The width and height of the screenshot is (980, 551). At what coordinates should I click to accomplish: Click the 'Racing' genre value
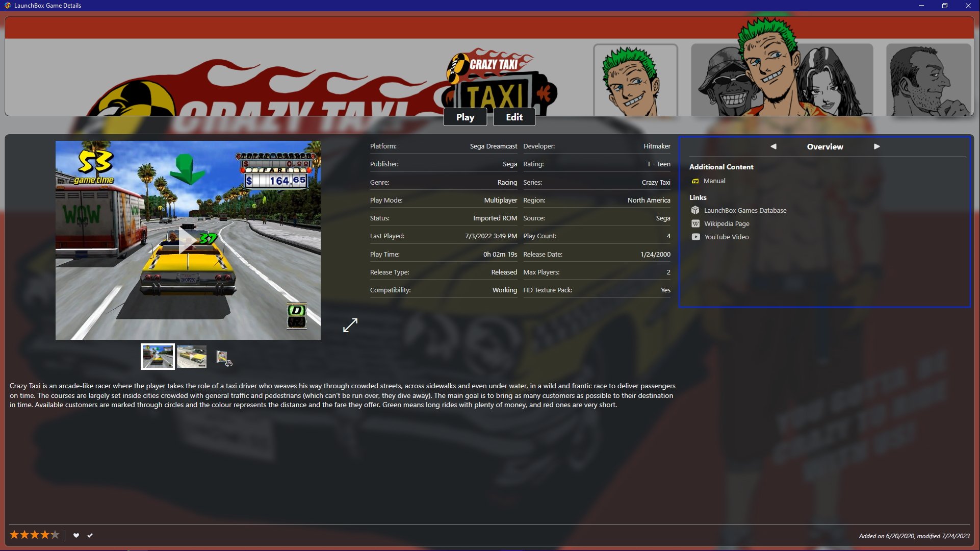click(507, 182)
